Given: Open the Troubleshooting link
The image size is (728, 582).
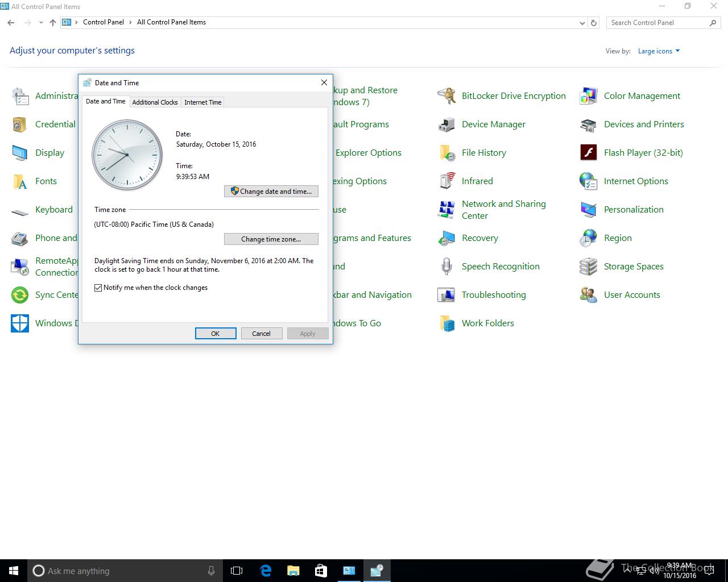Looking at the screenshot, I should pos(493,295).
